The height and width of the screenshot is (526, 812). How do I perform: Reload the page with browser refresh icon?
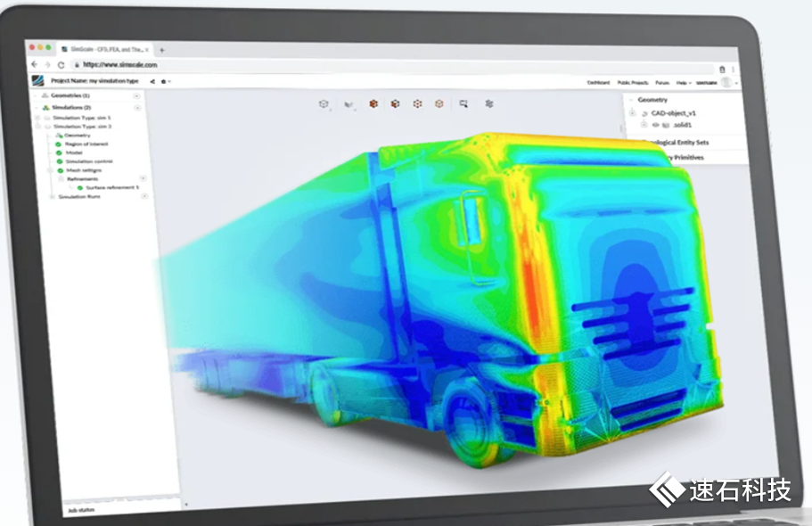(61, 65)
